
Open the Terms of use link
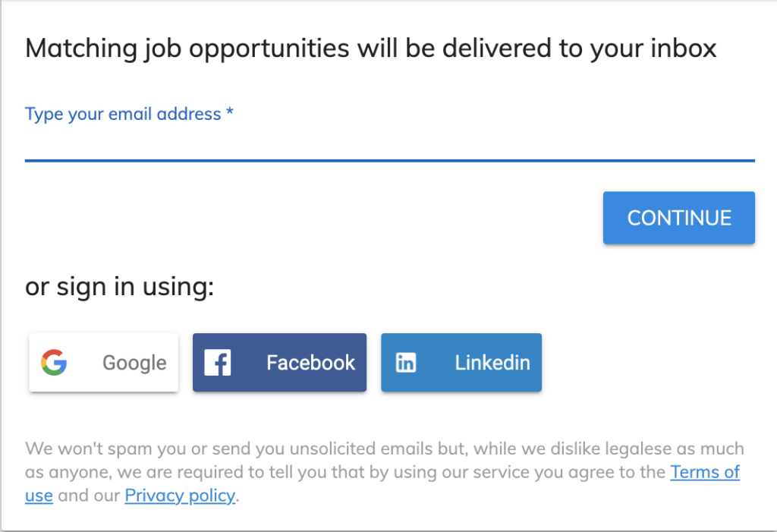705,472
